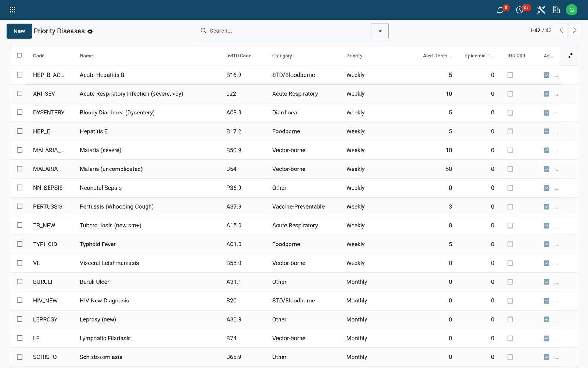Go to the next page of records

point(575,31)
